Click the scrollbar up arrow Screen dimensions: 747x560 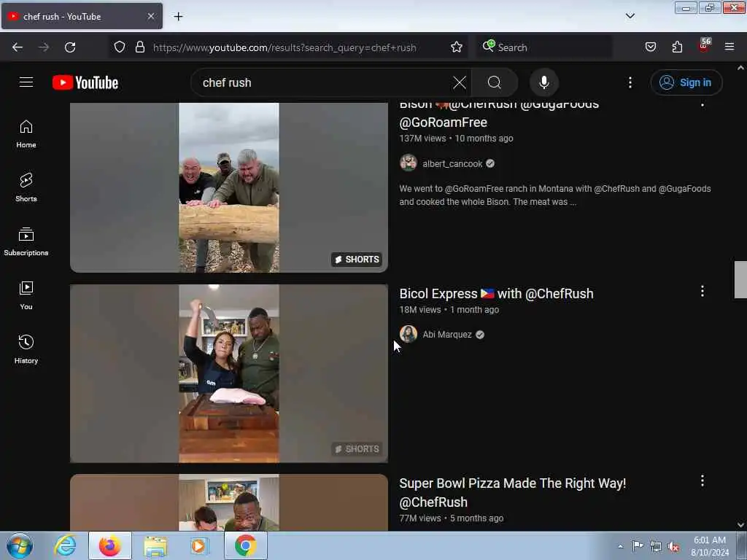click(x=740, y=68)
